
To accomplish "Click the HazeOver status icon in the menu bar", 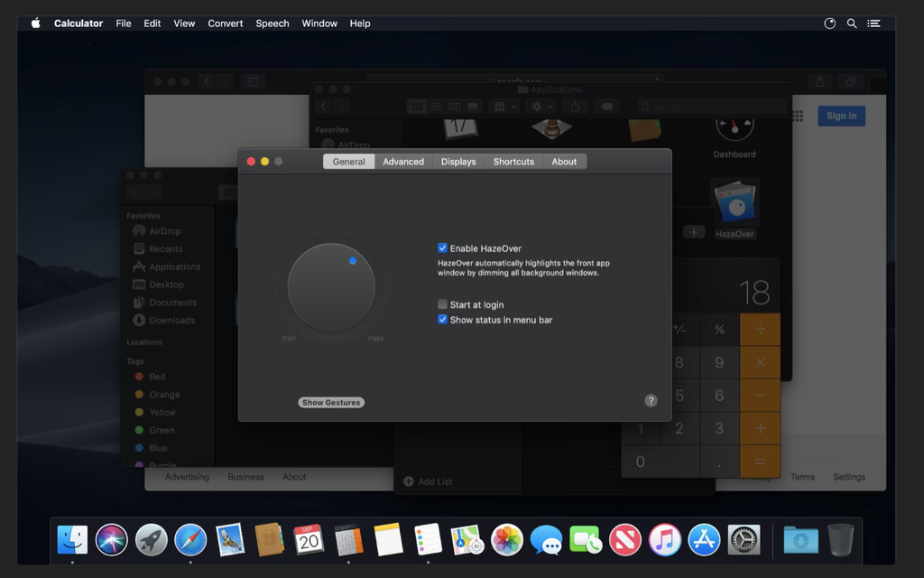I will click(x=830, y=23).
